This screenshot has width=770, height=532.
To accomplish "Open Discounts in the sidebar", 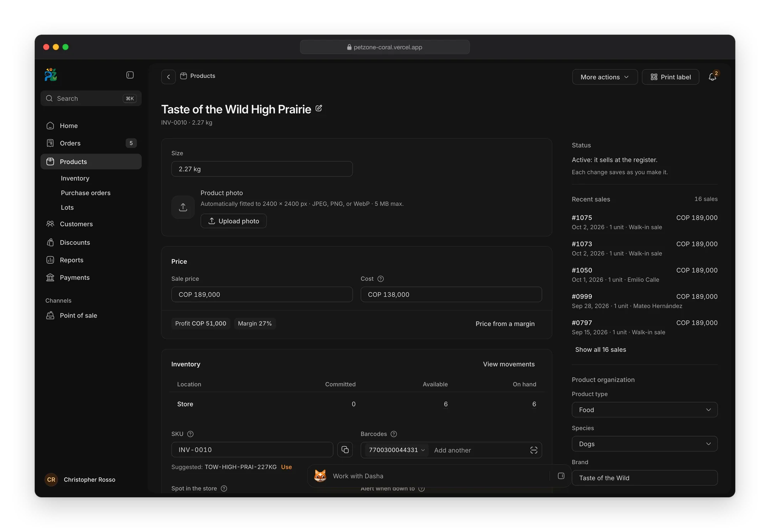I will 91,243.
